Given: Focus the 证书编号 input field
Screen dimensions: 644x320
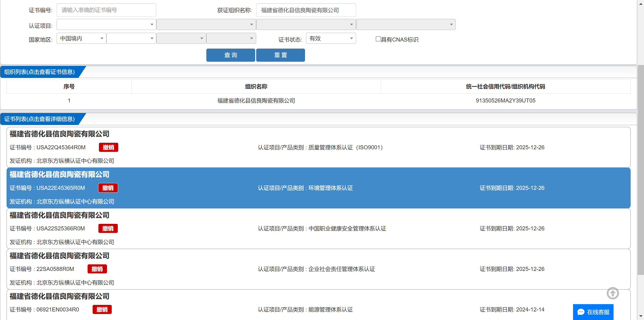Looking at the screenshot, I should click(x=106, y=10).
